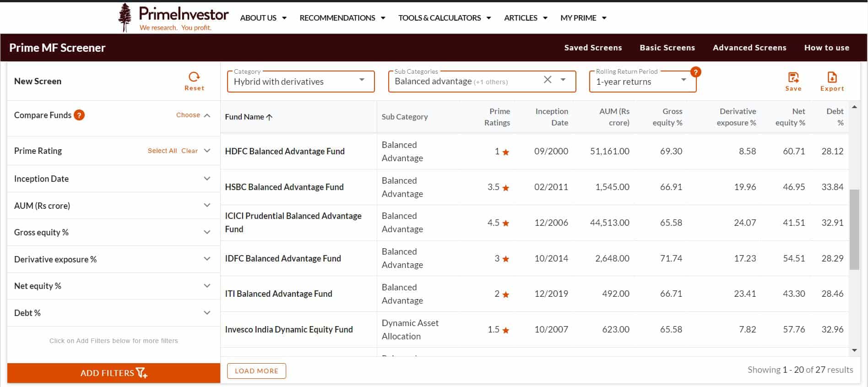Click the Save screen icon
The width and height of the screenshot is (868, 387).
(793, 77)
